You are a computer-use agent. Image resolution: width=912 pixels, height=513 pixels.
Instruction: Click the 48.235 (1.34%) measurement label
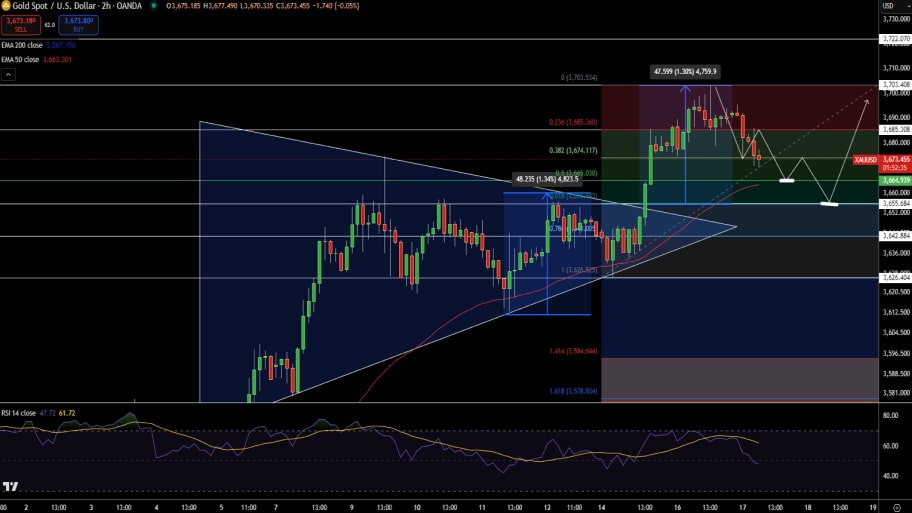click(547, 179)
